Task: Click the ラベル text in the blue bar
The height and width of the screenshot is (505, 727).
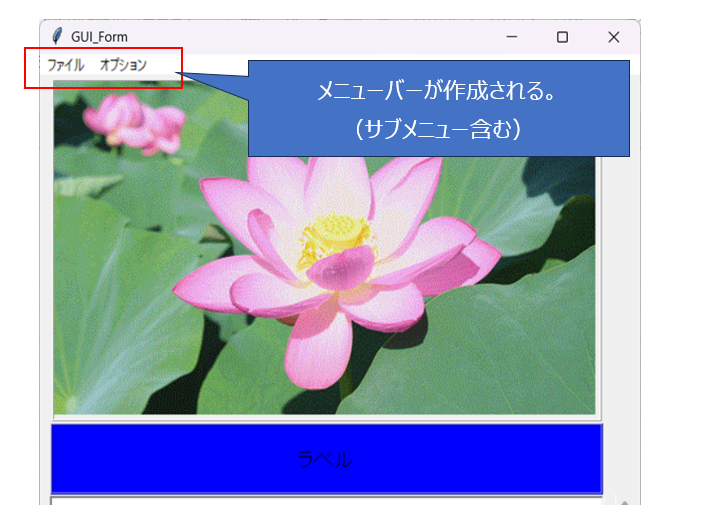Action: (x=325, y=460)
